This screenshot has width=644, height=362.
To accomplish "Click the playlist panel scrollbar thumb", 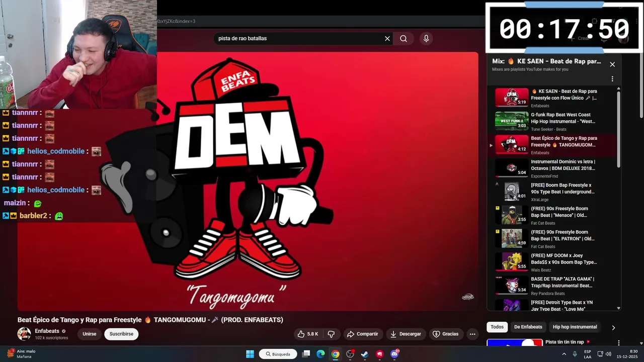I will [618, 129].
